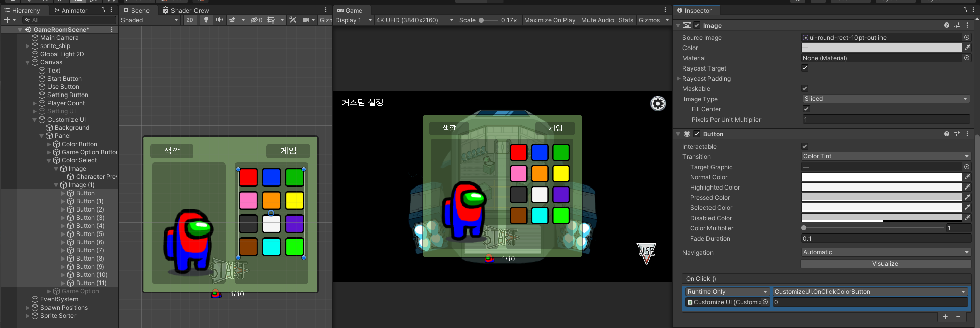Click the USE icon in Game view
980x328 pixels.
646,253
